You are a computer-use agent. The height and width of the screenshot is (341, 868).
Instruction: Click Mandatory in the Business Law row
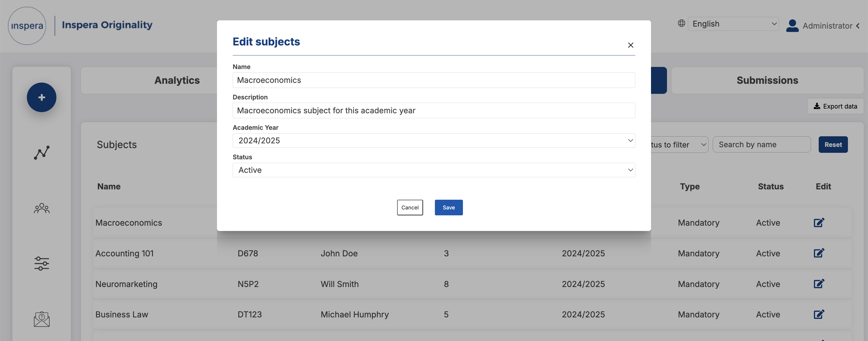tap(699, 314)
